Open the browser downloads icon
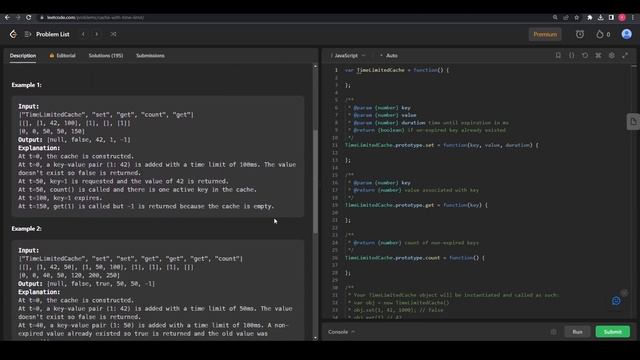 (x=600, y=18)
